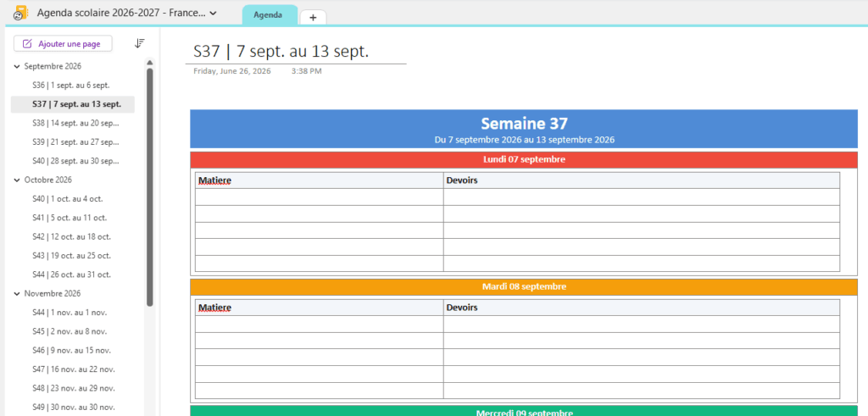Screen dimensions: 868x416
Task: Click the page time 3:38 PM
Action: coord(306,71)
